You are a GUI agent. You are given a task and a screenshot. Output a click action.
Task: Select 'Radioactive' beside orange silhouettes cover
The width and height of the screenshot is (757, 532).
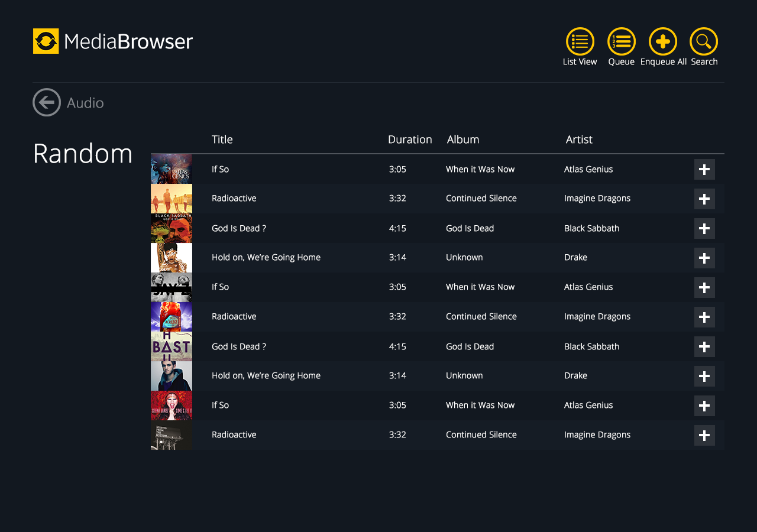pos(234,199)
